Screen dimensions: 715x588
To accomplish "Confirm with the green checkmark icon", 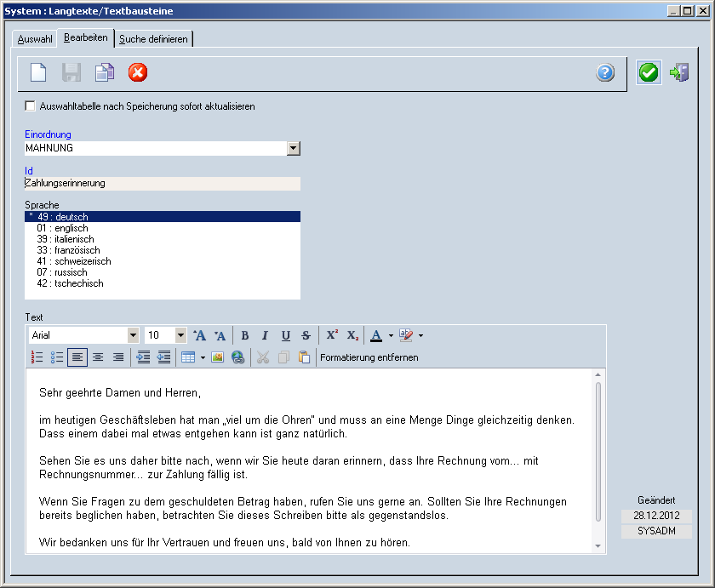I will point(649,72).
